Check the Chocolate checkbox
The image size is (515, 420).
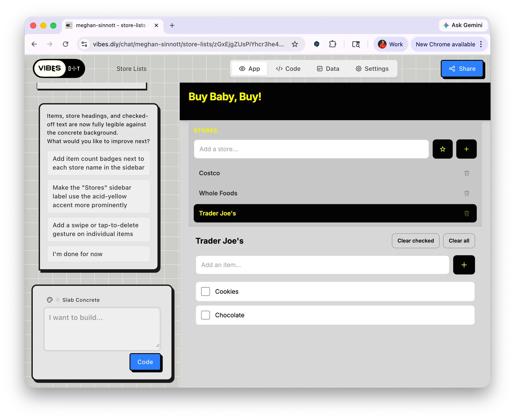click(x=205, y=315)
